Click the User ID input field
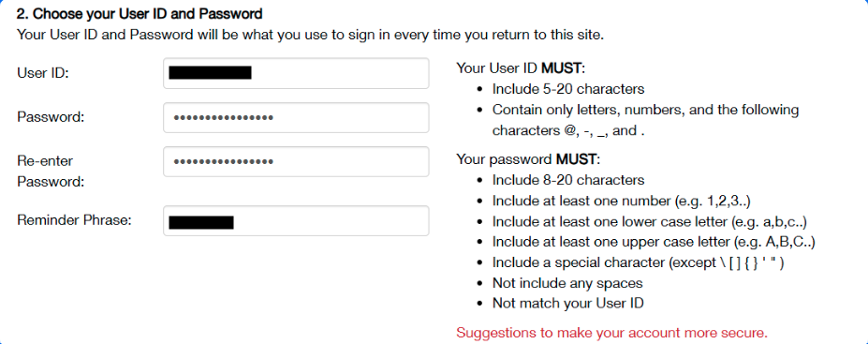The width and height of the screenshot is (868, 344). [x=296, y=73]
